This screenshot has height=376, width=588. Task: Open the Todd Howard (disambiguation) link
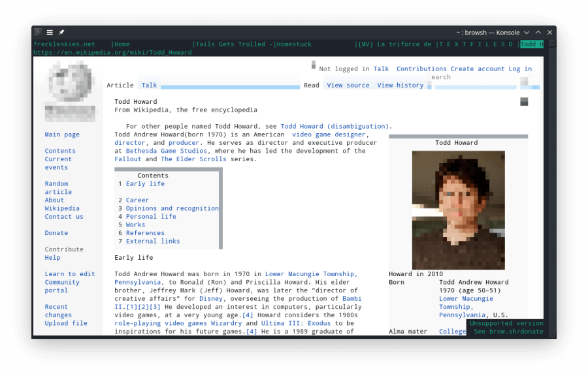pos(335,126)
